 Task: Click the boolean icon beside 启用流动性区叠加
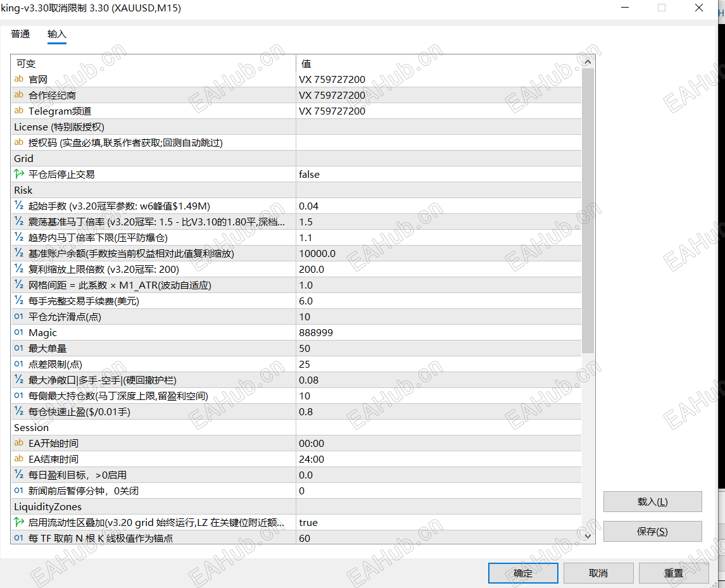click(x=19, y=522)
